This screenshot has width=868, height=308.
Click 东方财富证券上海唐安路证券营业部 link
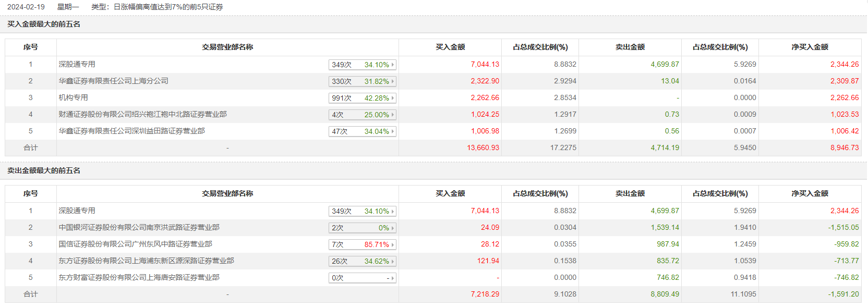139,277
